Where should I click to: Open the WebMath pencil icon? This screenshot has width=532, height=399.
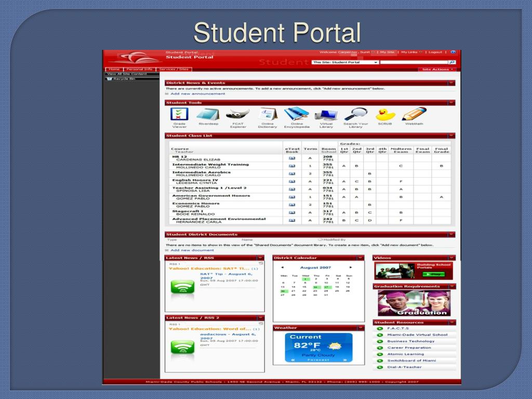[414, 114]
